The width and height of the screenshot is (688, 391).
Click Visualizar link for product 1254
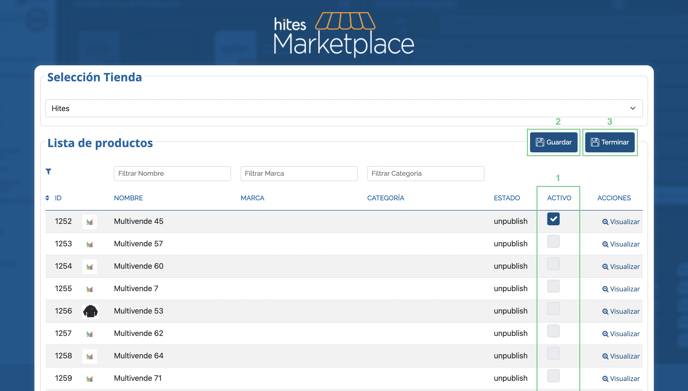tap(620, 266)
